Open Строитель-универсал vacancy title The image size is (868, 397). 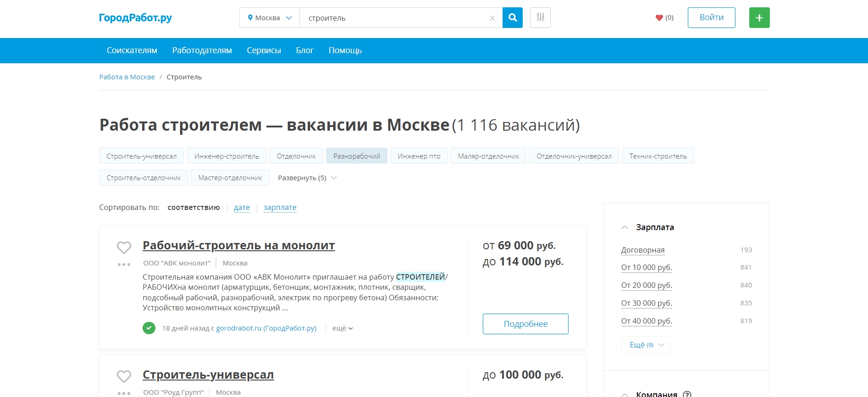(208, 375)
